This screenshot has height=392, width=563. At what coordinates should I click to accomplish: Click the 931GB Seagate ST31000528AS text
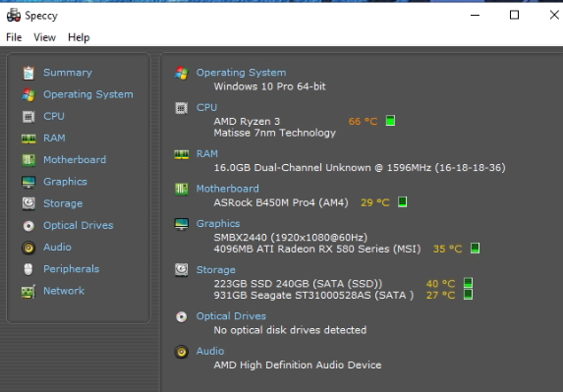tap(313, 295)
